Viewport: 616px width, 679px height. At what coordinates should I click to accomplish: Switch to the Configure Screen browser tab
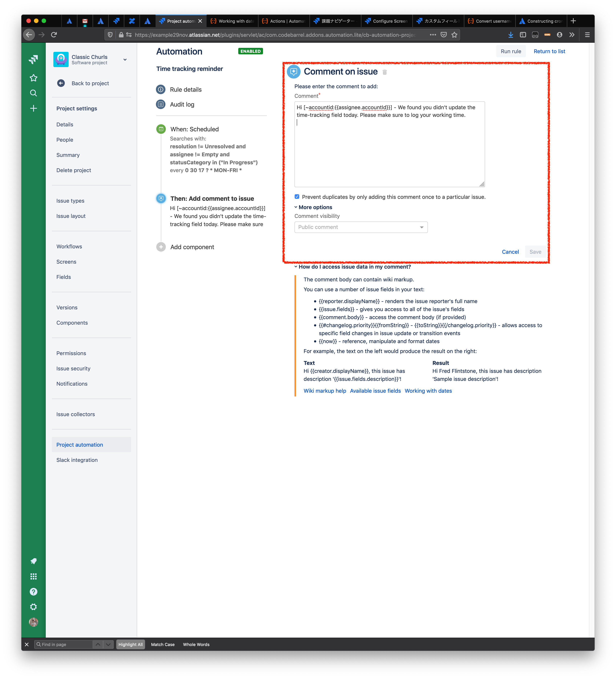click(386, 21)
